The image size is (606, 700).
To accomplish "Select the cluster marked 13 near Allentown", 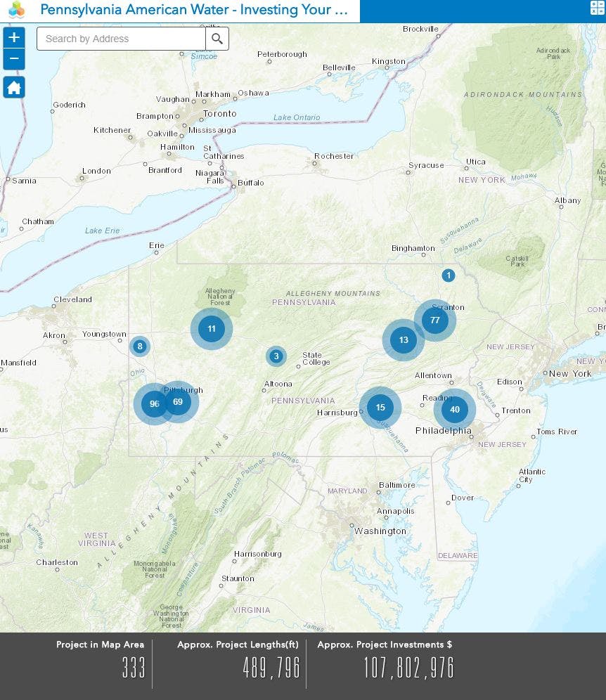I will coord(403,340).
